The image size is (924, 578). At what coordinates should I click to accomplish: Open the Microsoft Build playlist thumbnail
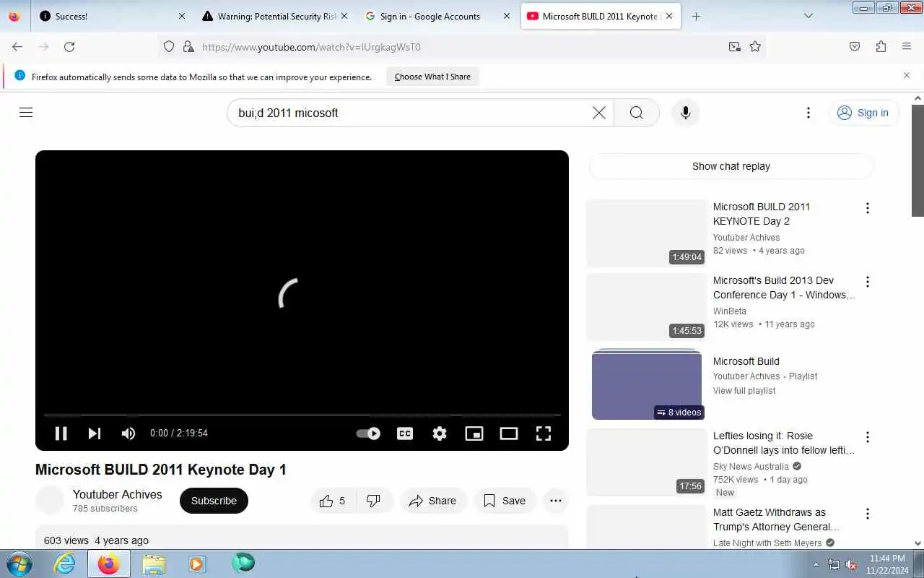[x=647, y=384]
